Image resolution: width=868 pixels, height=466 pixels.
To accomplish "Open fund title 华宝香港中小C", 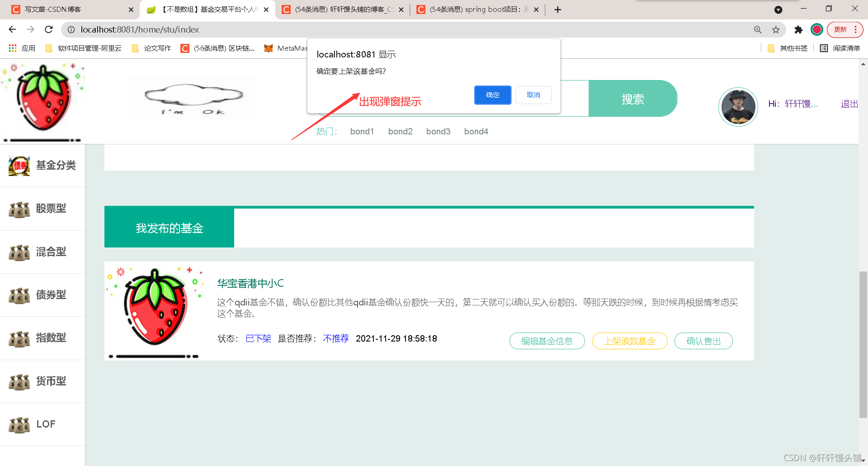I will click(250, 284).
